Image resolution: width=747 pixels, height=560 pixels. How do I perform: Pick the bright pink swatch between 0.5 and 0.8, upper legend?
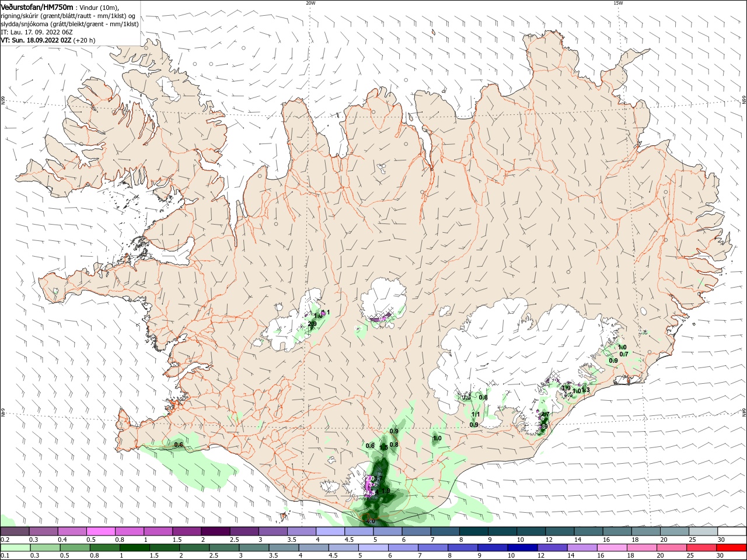[100, 531]
